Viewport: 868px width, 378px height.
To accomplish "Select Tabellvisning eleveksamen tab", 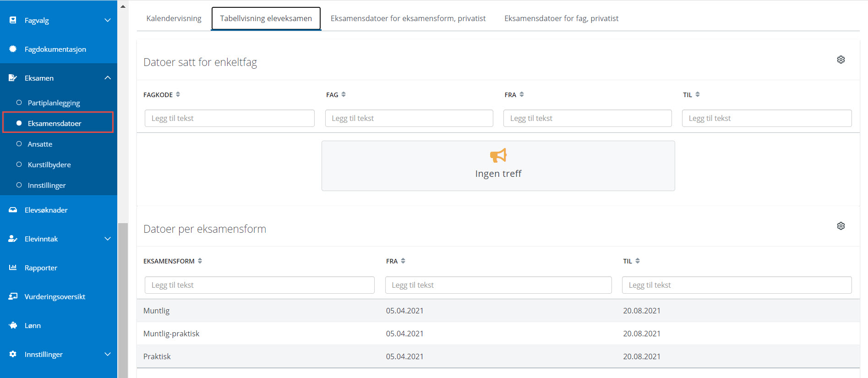I will [x=266, y=18].
